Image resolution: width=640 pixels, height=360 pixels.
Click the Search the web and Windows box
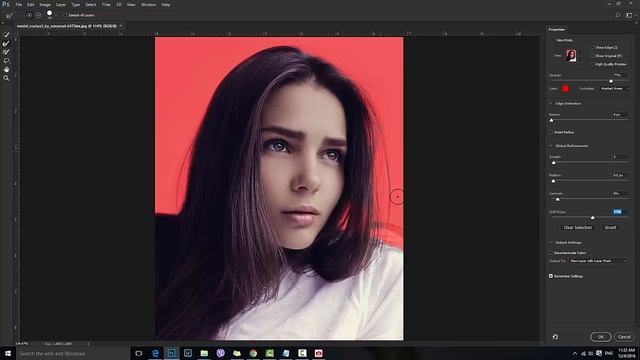coord(73,353)
